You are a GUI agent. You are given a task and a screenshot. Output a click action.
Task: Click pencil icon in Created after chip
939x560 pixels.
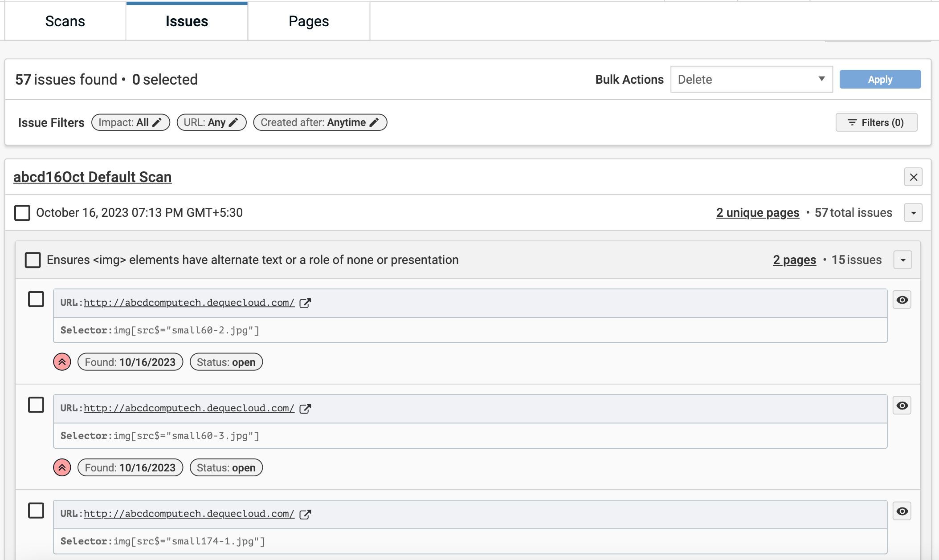[375, 122]
